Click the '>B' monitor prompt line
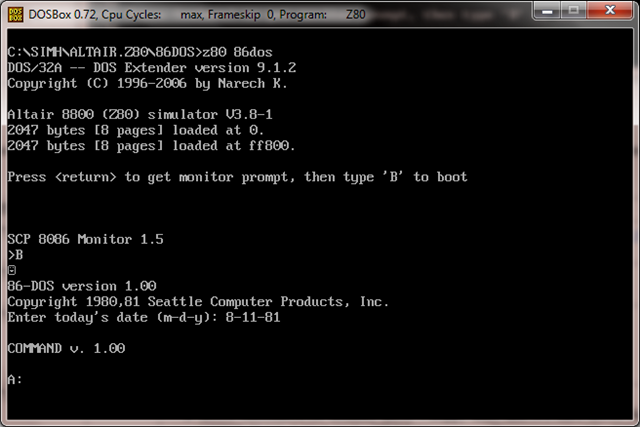This screenshot has height=427, width=640. click(16, 255)
